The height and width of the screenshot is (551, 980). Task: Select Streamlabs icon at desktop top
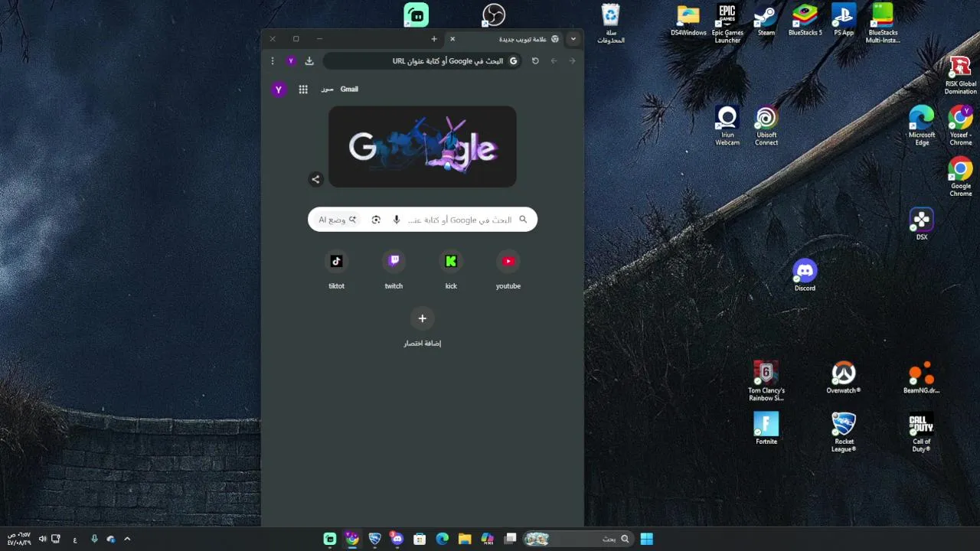pyautogui.click(x=416, y=15)
